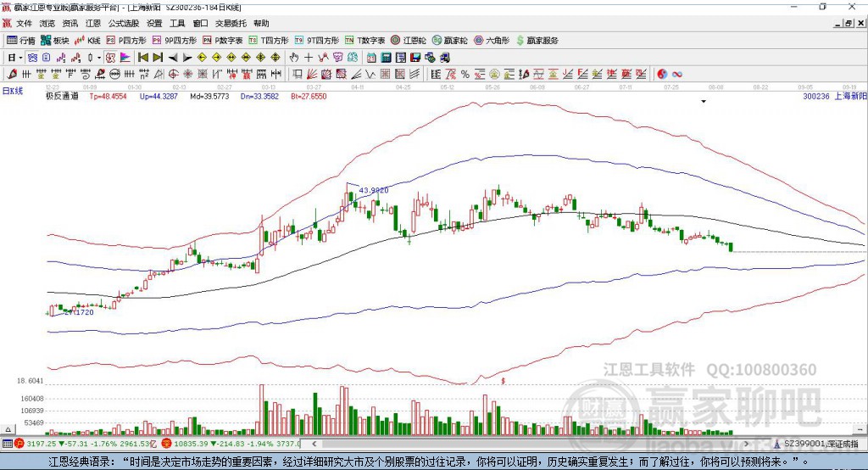Click the upward arrow button at bottom left
This screenshot has width=868, height=470.
point(8,429)
